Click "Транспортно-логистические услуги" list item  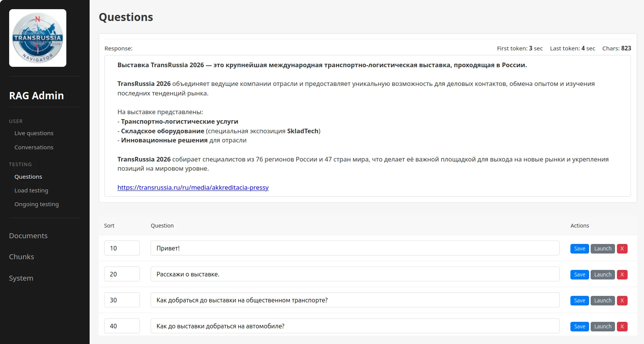coord(178,121)
